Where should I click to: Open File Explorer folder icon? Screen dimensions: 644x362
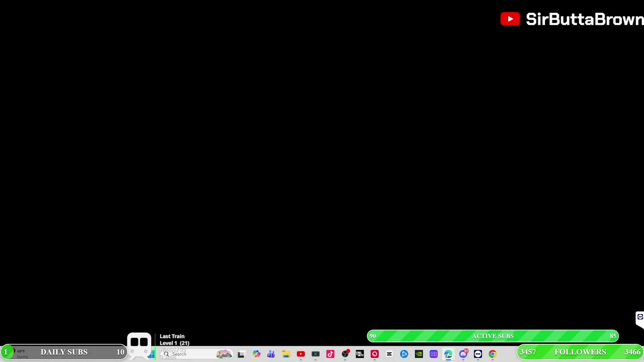click(286, 354)
